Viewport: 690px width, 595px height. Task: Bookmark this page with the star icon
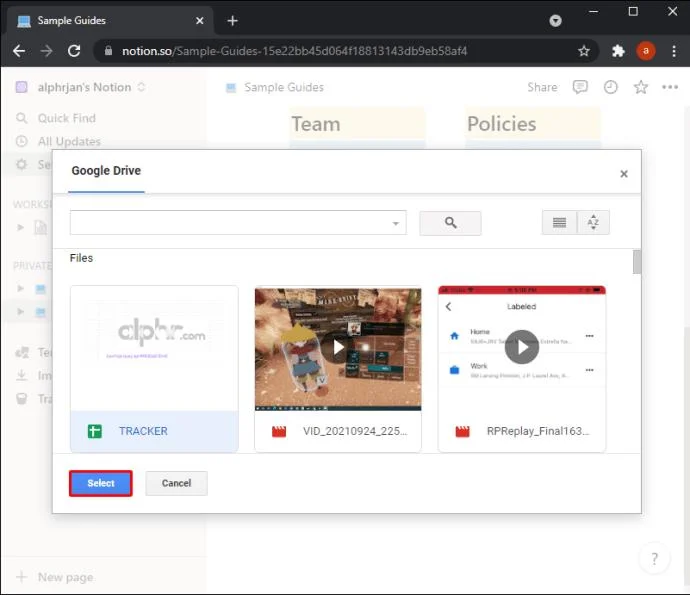584,51
